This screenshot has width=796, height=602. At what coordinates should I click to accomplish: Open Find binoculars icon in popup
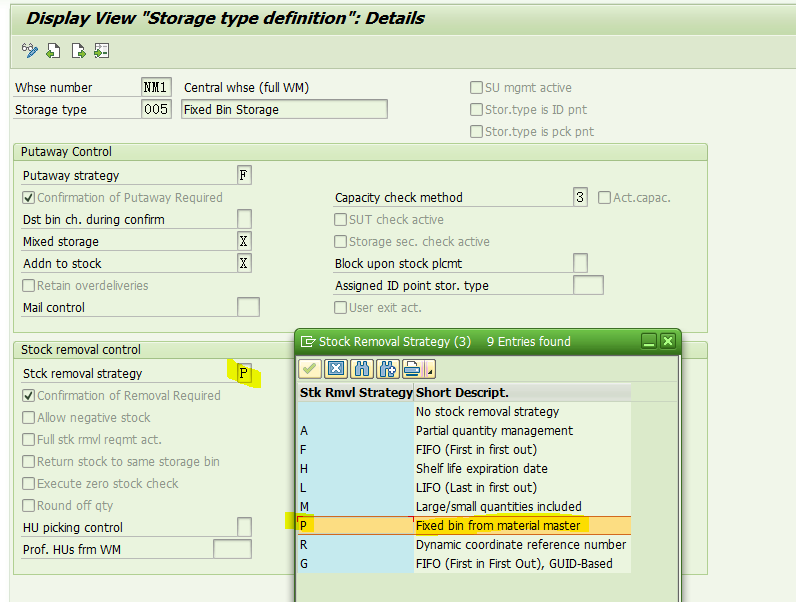pyautogui.click(x=362, y=369)
